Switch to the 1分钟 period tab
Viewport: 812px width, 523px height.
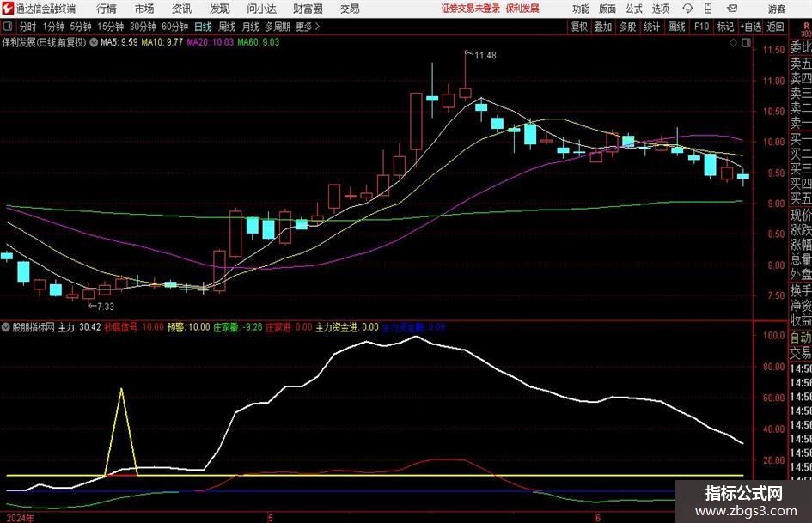pyautogui.click(x=53, y=27)
